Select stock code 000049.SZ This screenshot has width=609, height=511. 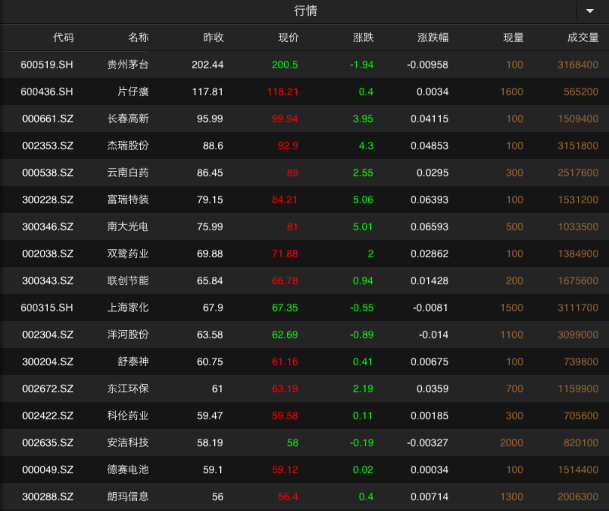47,469
